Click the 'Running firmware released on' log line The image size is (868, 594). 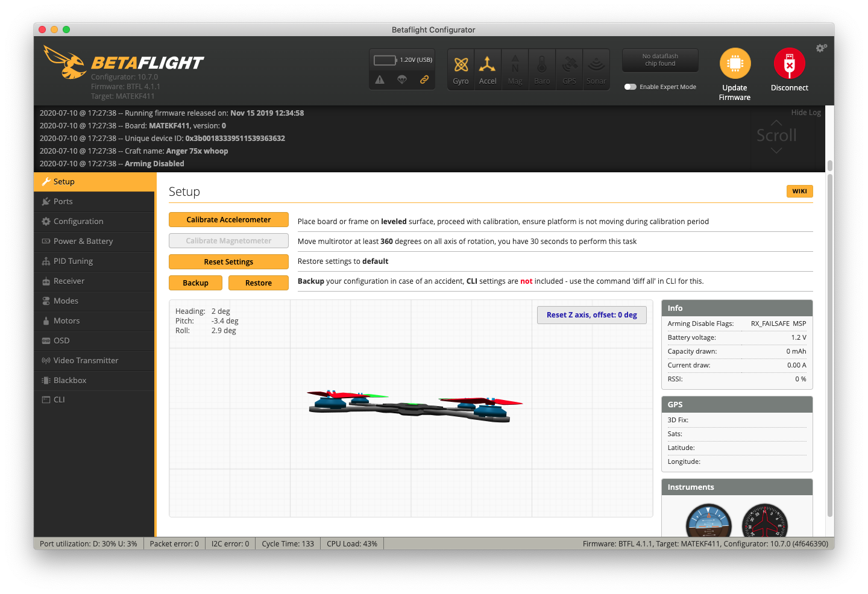172,113
